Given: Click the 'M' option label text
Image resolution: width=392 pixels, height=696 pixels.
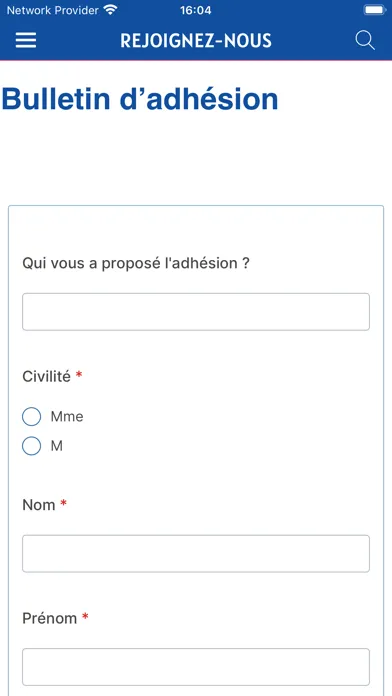Looking at the screenshot, I should coord(56,446).
